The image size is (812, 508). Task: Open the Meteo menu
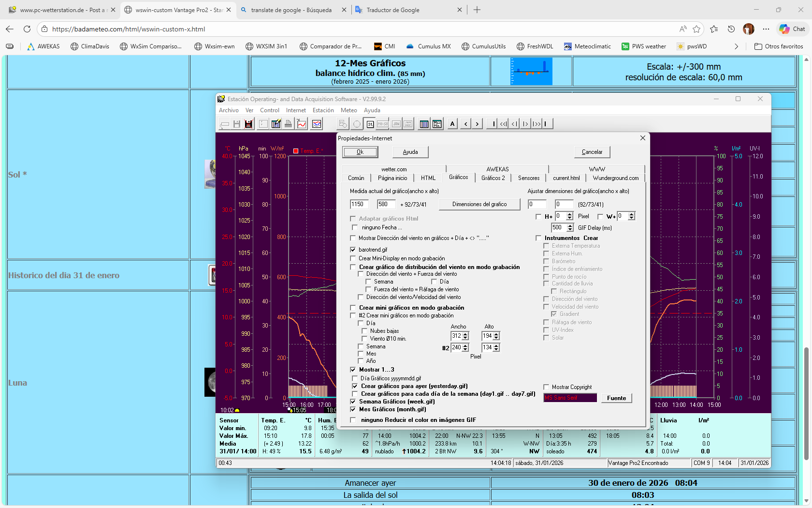click(x=348, y=110)
